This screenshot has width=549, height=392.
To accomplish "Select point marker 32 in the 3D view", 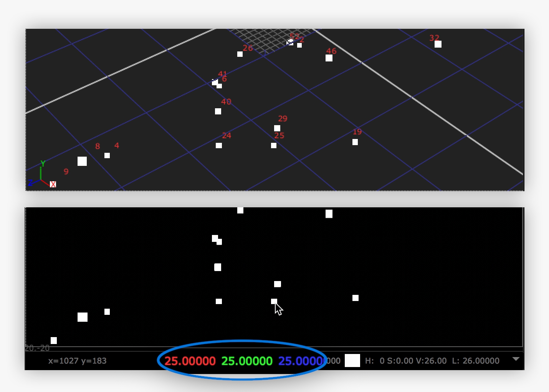I will (x=438, y=44).
